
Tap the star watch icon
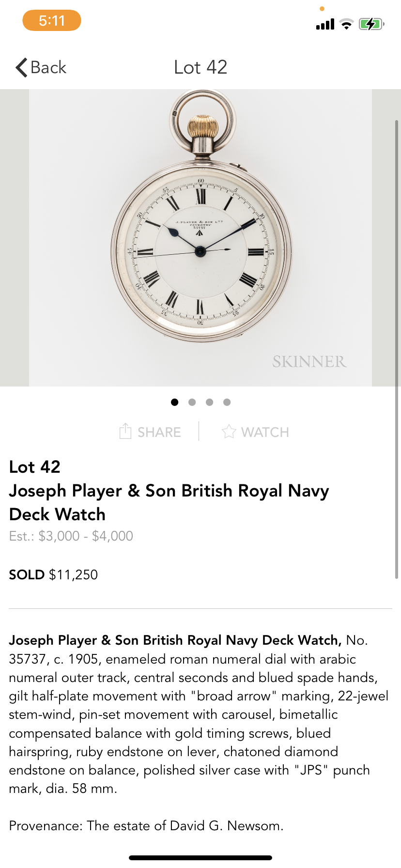(229, 432)
